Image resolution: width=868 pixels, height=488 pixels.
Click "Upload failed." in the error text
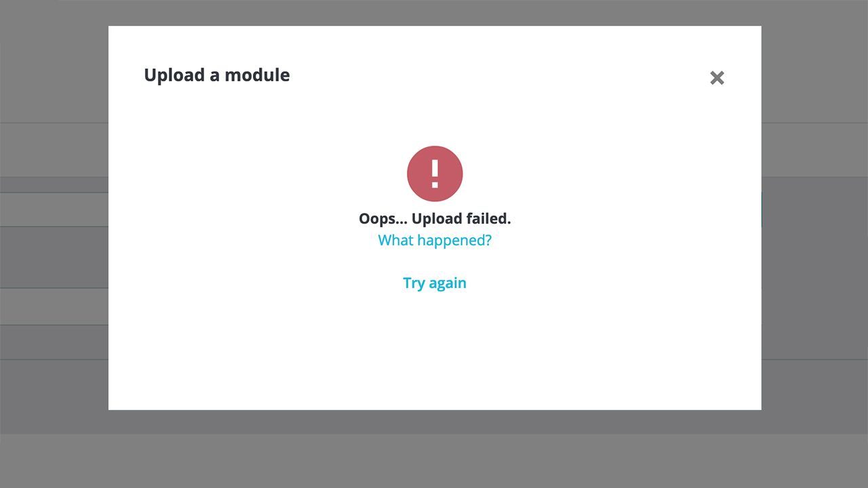pos(461,218)
